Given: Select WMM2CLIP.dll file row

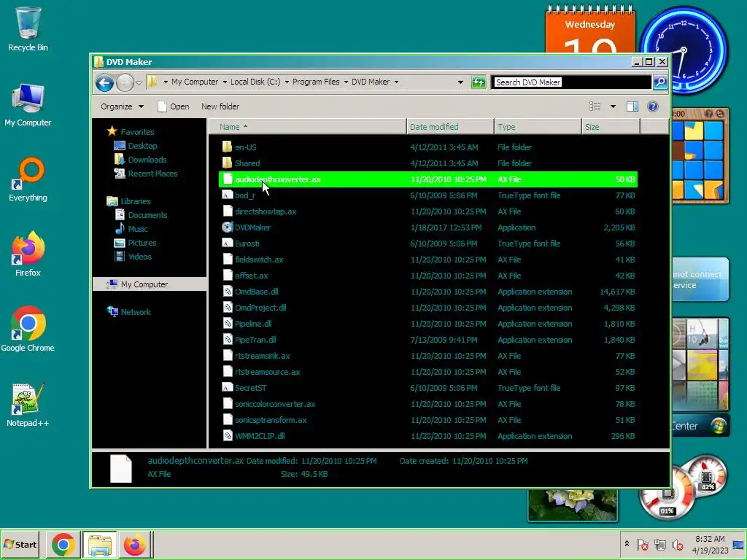Looking at the screenshot, I should [x=428, y=436].
